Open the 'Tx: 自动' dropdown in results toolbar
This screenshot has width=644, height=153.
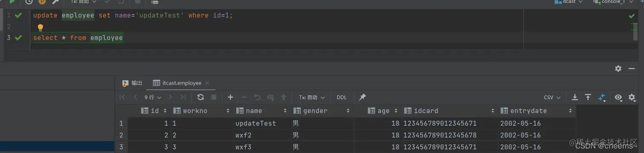(x=312, y=97)
